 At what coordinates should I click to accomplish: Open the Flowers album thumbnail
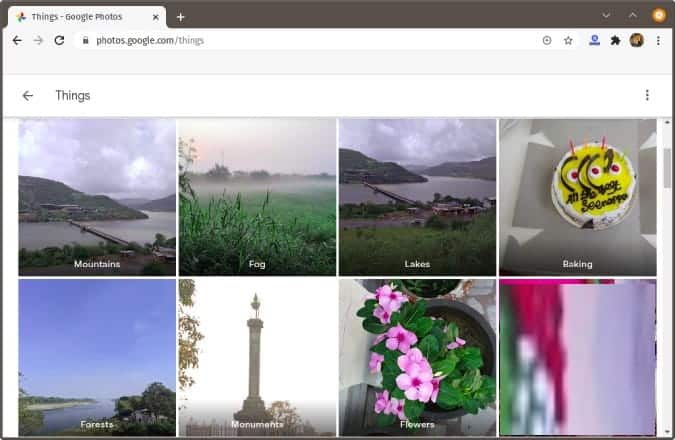[418, 357]
